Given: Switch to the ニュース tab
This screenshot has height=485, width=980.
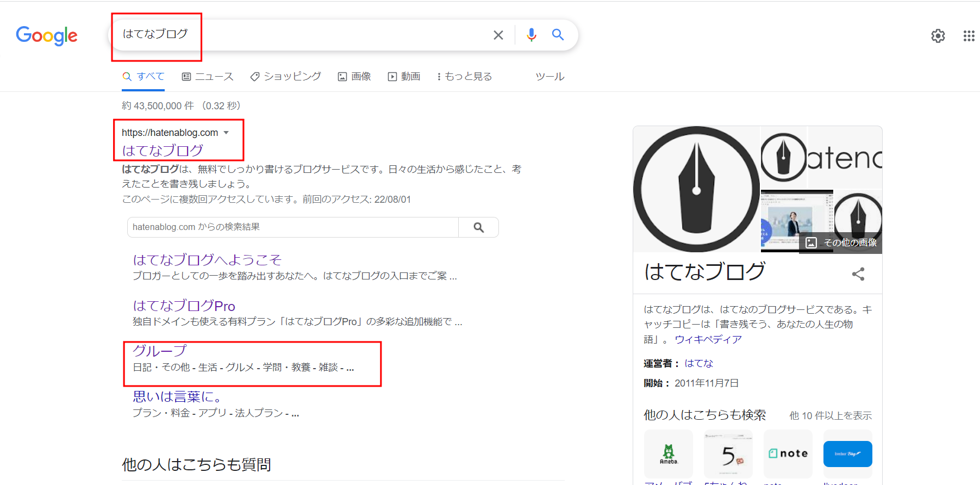Looking at the screenshot, I should (x=208, y=77).
